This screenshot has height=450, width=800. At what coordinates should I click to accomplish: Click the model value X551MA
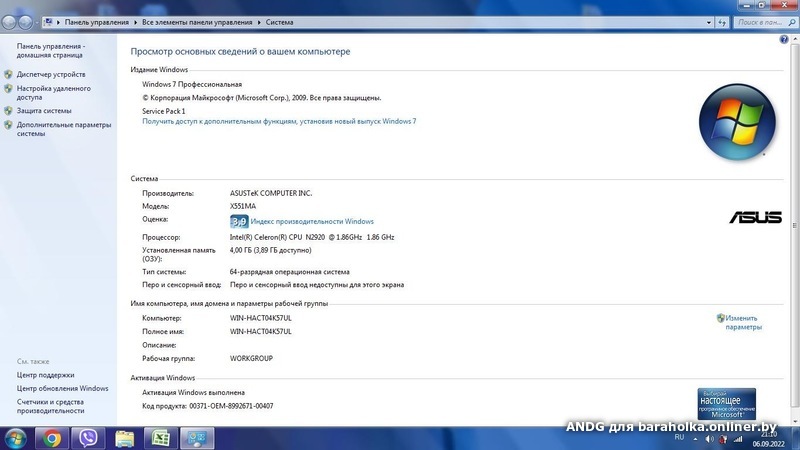click(x=243, y=207)
